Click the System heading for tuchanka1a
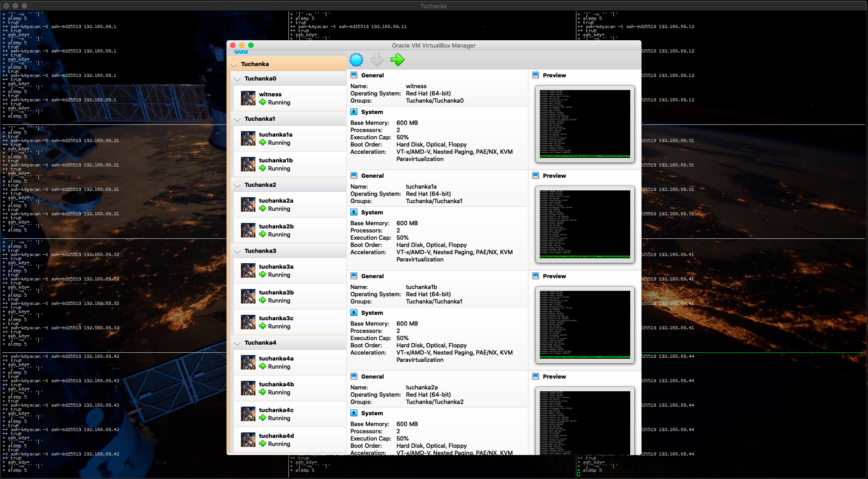This screenshot has height=479, width=868. pyautogui.click(x=372, y=212)
